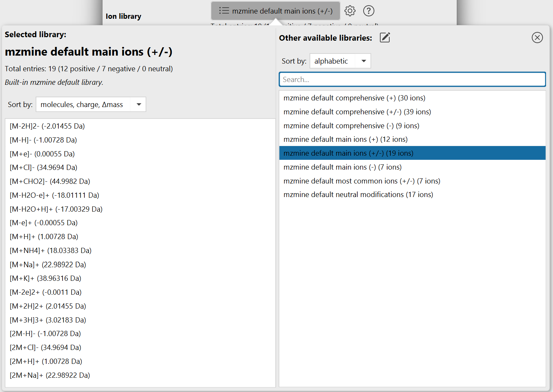
Task: Select the [2M-H]- ion entry
Action: coord(140,334)
